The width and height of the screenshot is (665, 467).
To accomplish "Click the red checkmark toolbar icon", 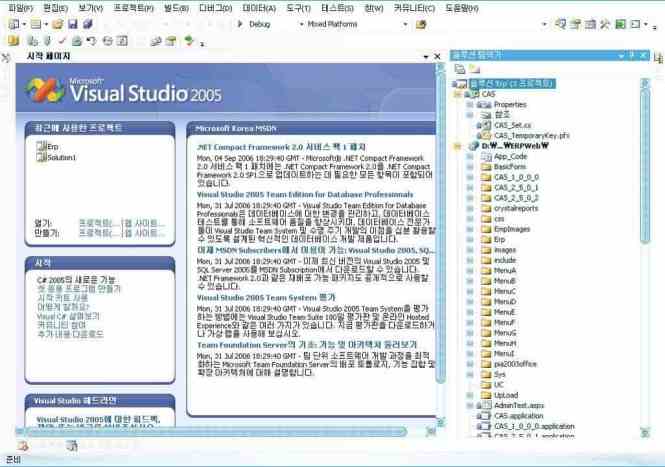I will [x=62, y=41].
